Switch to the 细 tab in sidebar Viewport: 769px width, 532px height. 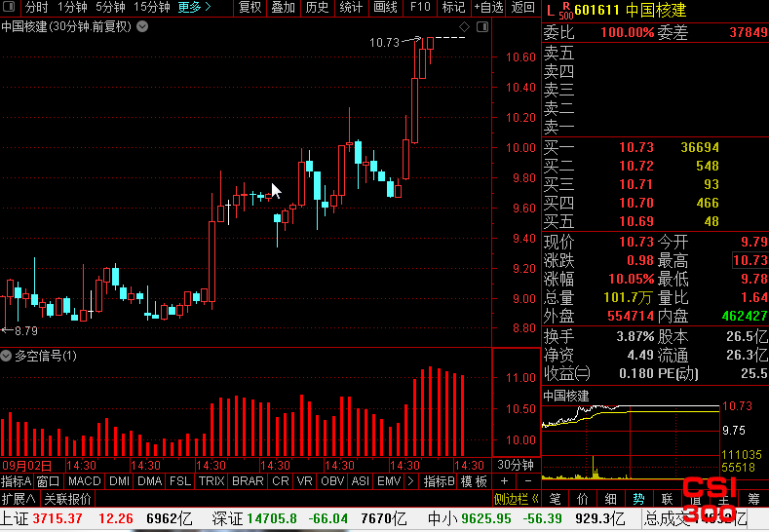pos(610,499)
